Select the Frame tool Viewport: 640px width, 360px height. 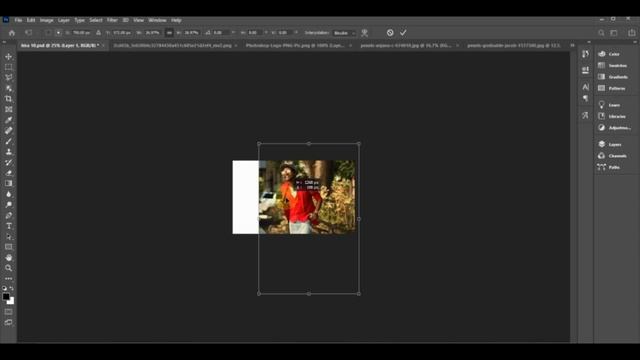(x=9, y=109)
